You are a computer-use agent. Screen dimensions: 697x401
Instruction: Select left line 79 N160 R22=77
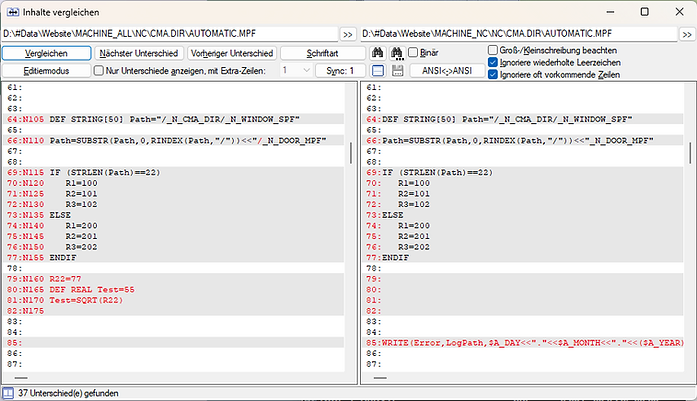(x=173, y=279)
